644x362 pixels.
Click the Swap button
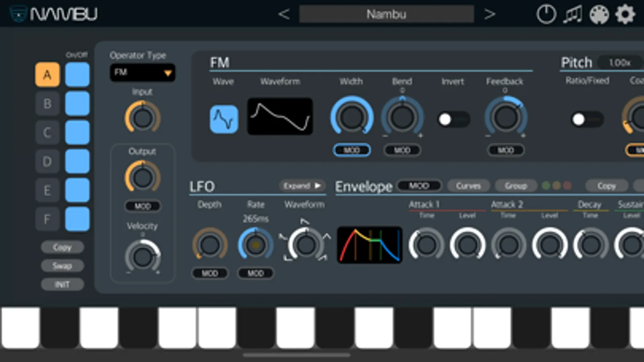(62, 266)
